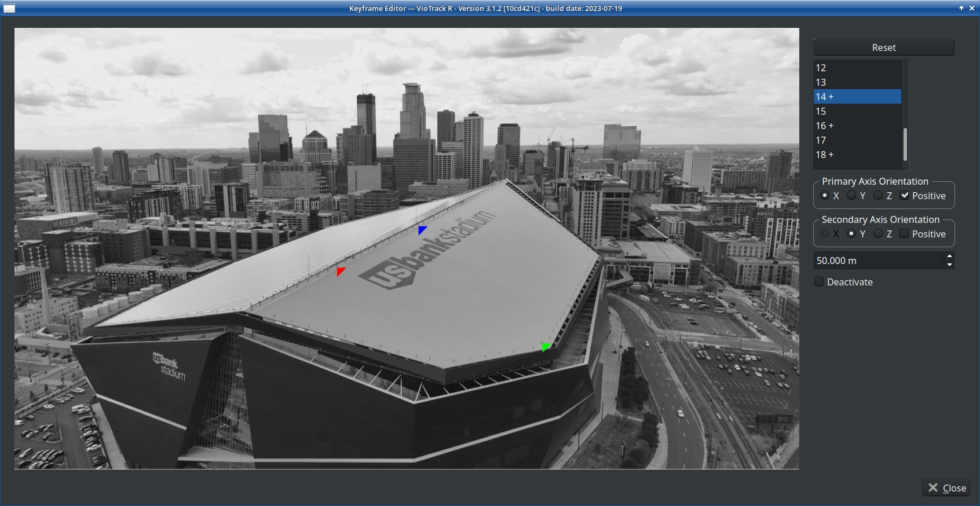This screenshot has height=506, width=980.
Task: Click the green axis marker at roof edge
Action: pos(546,347)
